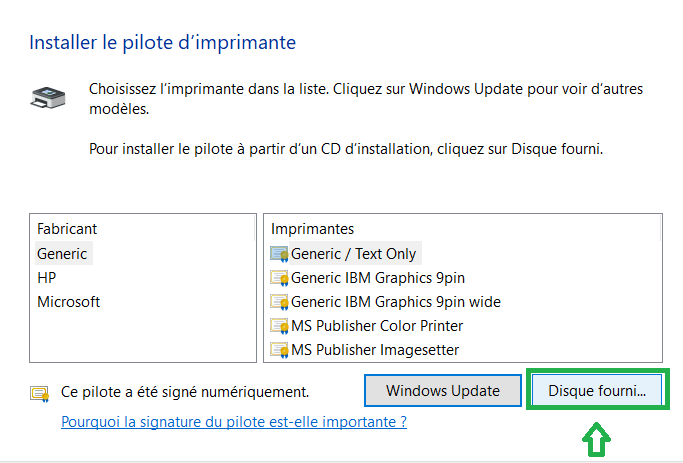Select MS Publisher Color Printer entry

(377, 326)
